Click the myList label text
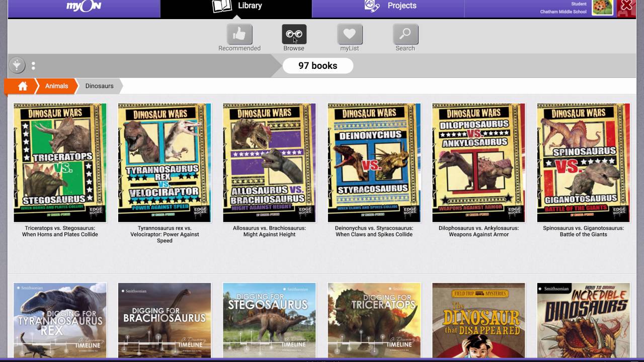 pyautogui.click(x=350, y=48)
